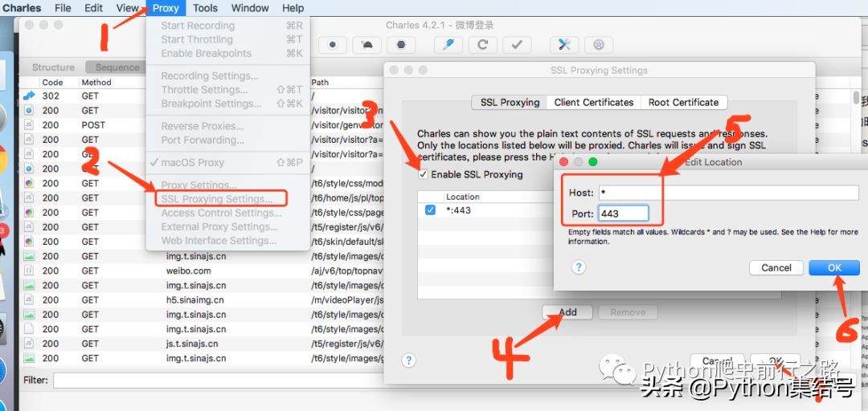
Task: Select the js.t.sinajs.cn host cell
Action: pos(192,344)
